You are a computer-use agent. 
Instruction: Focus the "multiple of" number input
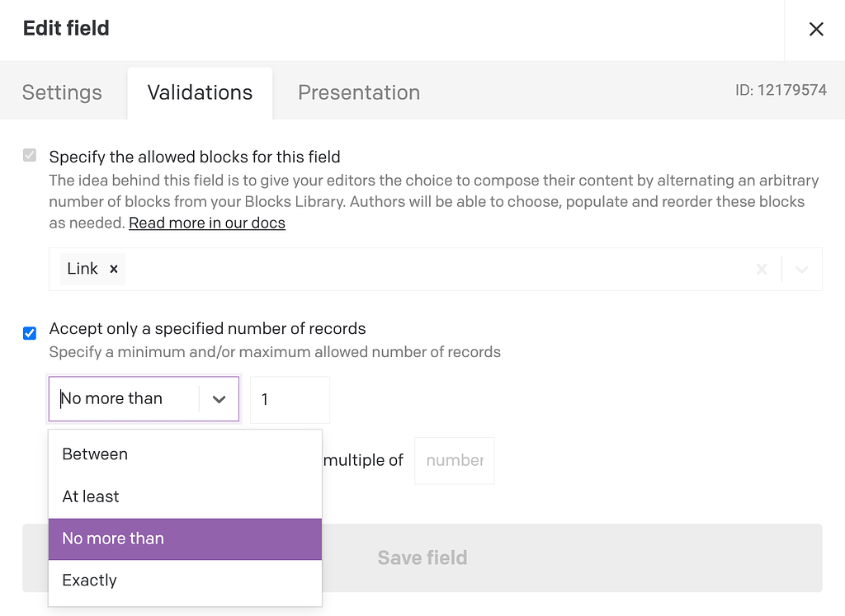click(454, 460)
